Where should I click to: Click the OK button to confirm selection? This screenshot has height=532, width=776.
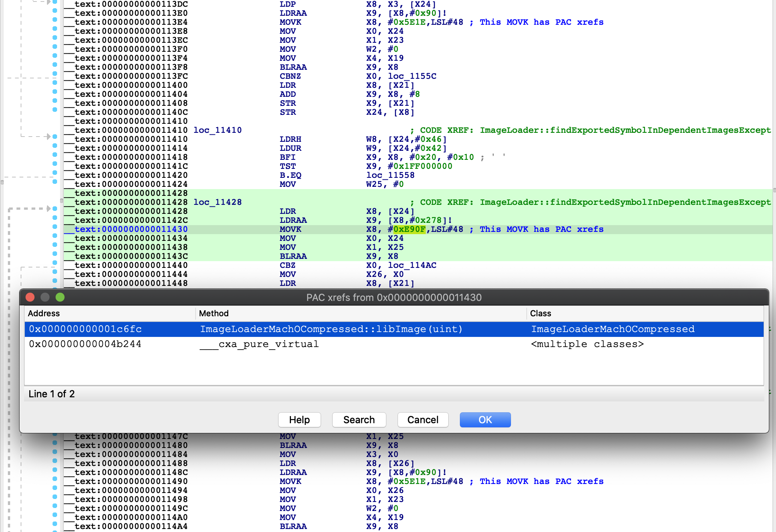pyautogui.click(x=485, y=419)
